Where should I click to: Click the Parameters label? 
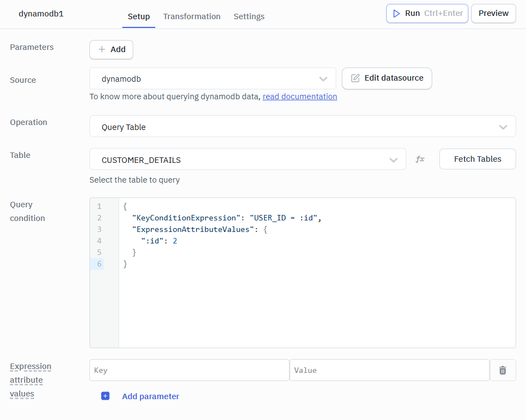31,47
